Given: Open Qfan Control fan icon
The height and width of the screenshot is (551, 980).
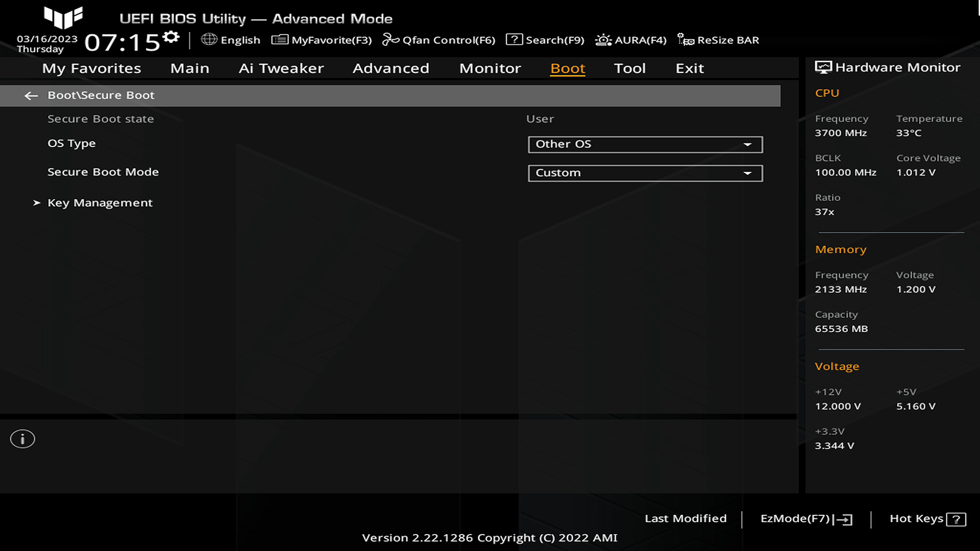Looking at the screenshot, I should (390, 40).
